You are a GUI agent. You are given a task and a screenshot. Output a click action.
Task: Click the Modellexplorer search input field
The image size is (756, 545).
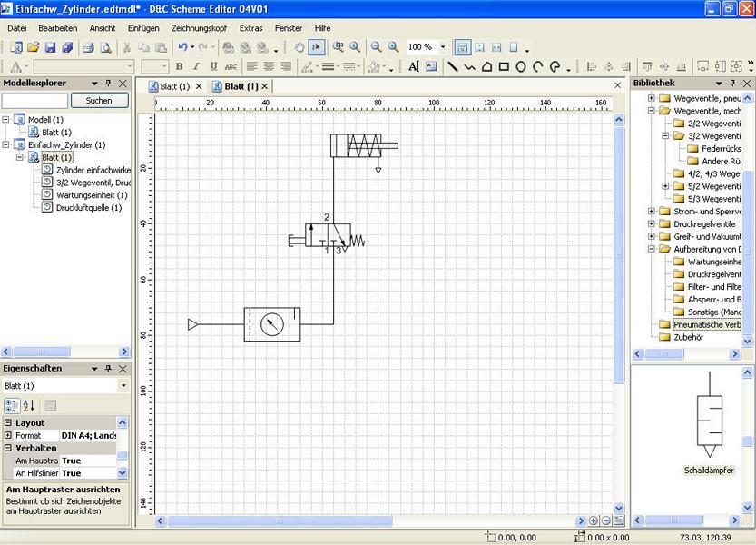(34, 101)
